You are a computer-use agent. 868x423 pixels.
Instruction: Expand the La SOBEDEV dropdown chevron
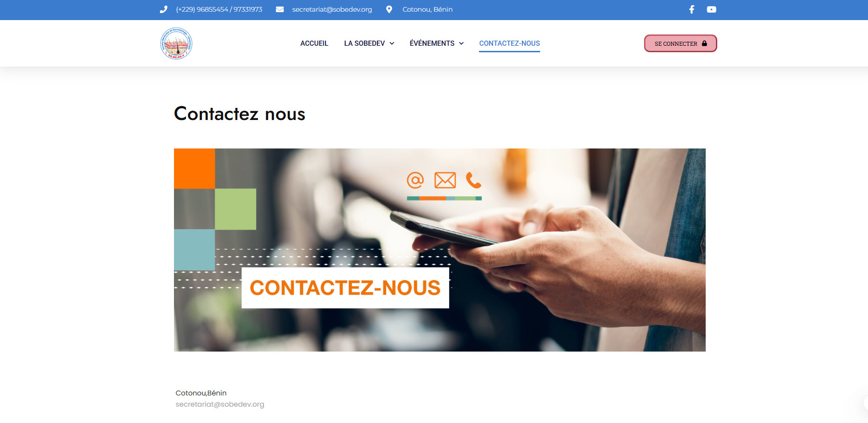(392, 43)
